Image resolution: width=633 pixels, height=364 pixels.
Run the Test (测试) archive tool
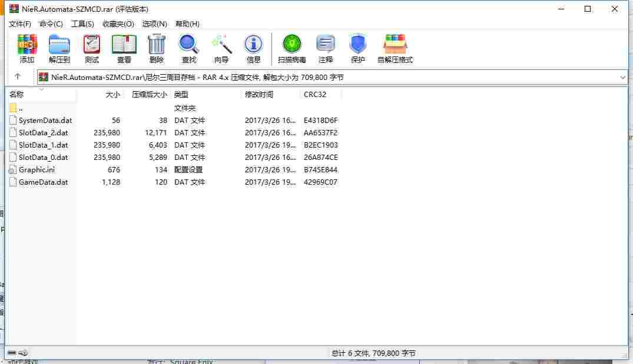92,48
